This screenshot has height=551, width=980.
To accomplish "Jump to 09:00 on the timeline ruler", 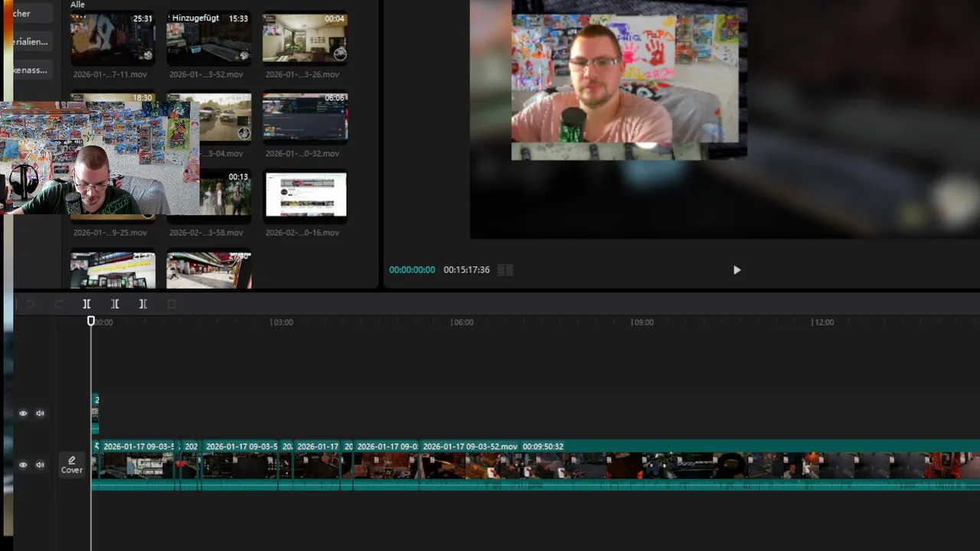I will pos(642,322).
